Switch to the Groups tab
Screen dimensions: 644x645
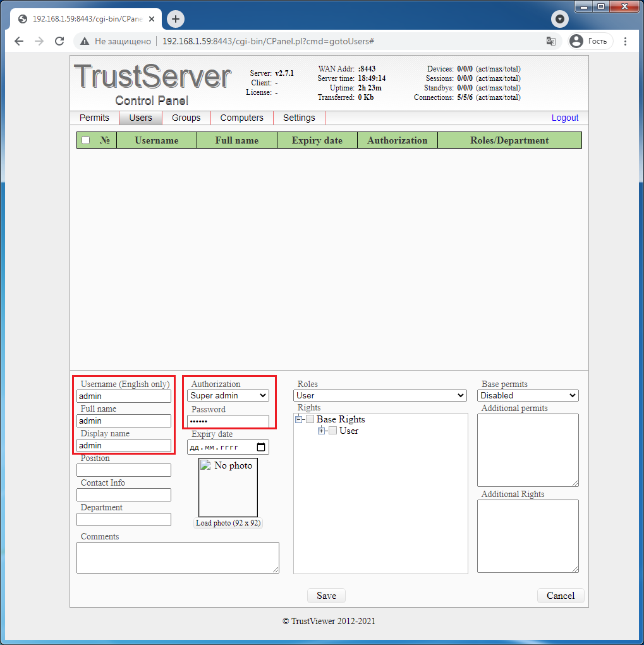click(x=186, y=118)
